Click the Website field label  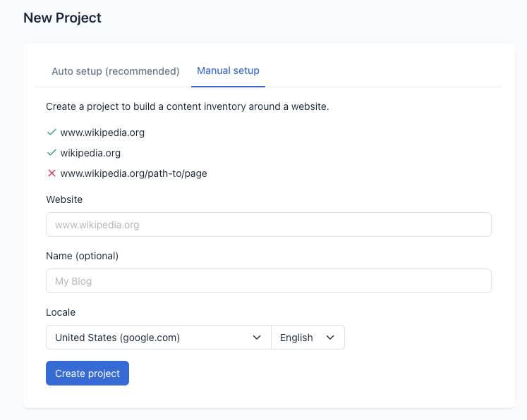64,199
